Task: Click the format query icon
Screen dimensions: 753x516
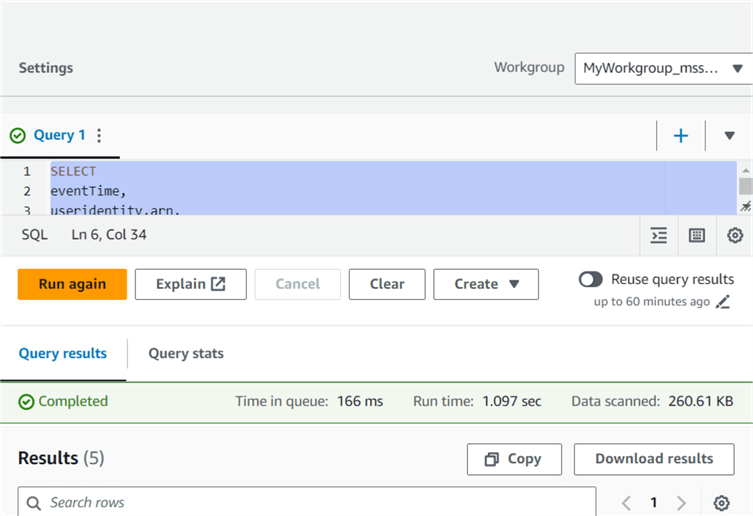Action: tap(659, 235)
